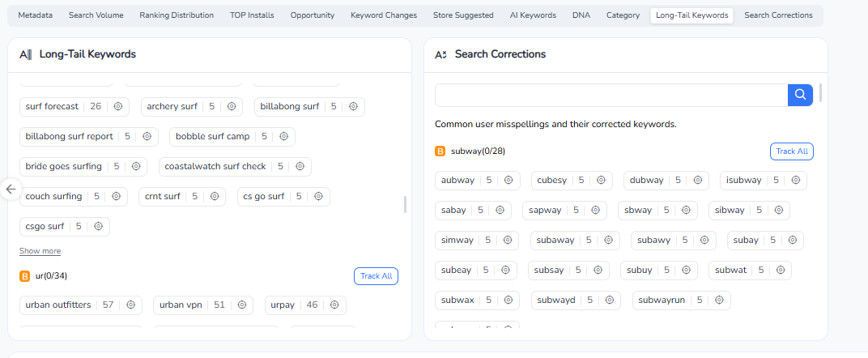
Task: Expand list with Show more link
Action: (x=40, y=251)
